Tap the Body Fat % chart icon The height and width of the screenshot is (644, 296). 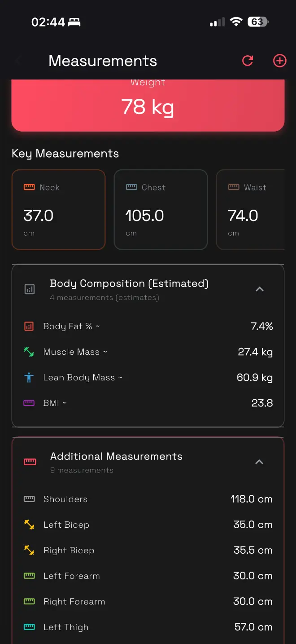[29, 326]
